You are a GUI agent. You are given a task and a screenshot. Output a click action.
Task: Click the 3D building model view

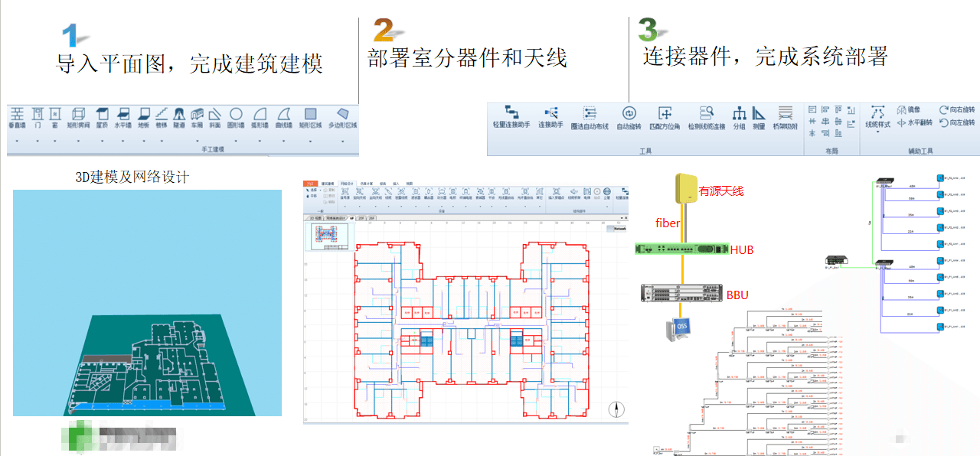(x=147, y=303)
